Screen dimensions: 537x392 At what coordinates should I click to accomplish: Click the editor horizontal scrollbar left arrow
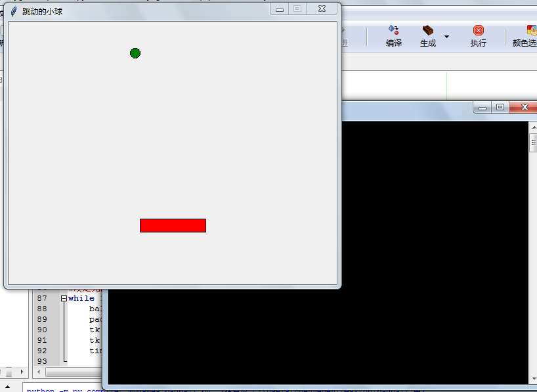(39, 372)
